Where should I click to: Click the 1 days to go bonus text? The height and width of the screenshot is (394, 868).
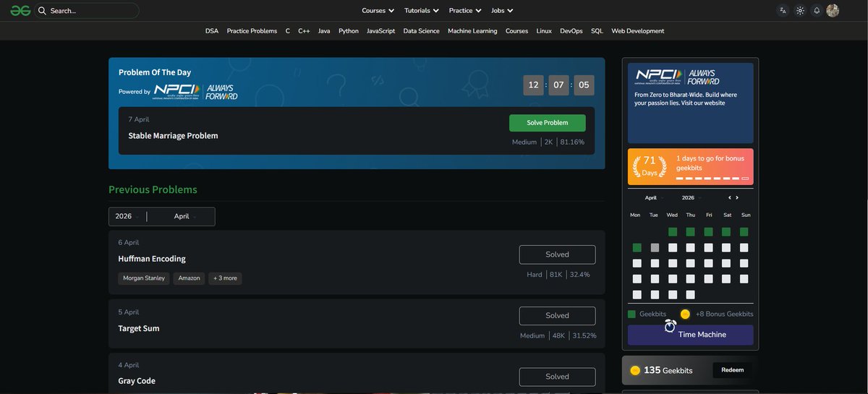(710, 163)
